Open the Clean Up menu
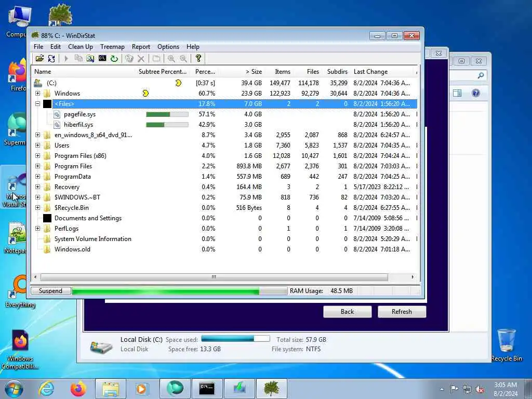 tap(81, 47)
